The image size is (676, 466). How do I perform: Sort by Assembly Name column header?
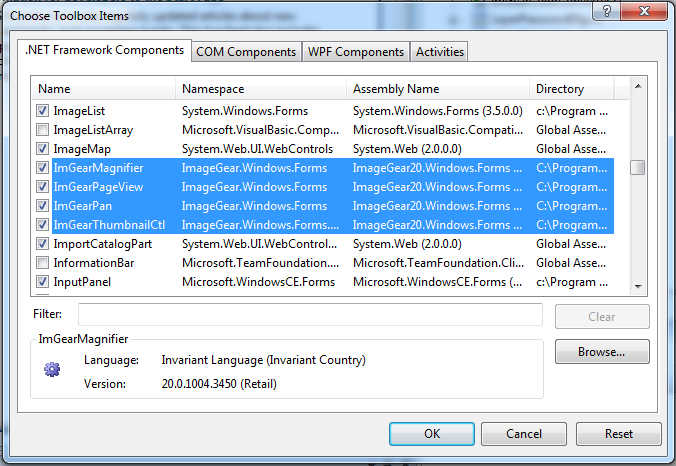[438, 89]
